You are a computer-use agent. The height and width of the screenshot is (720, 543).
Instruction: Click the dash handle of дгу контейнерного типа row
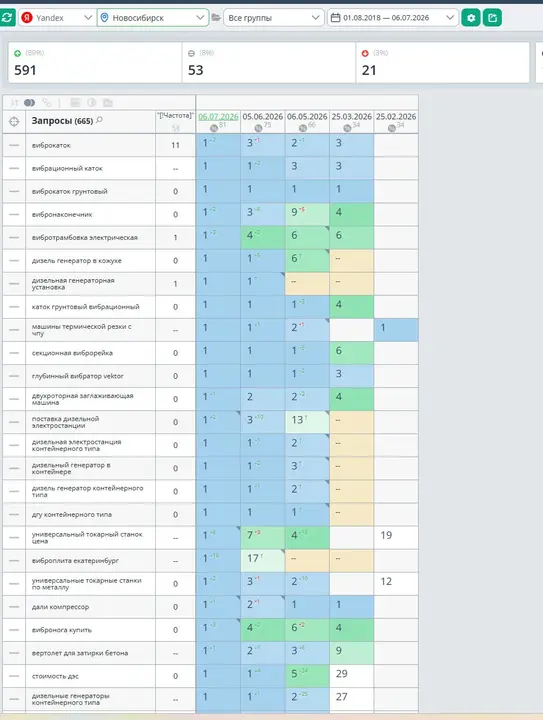pyautogui.click(x=14, y=514)
